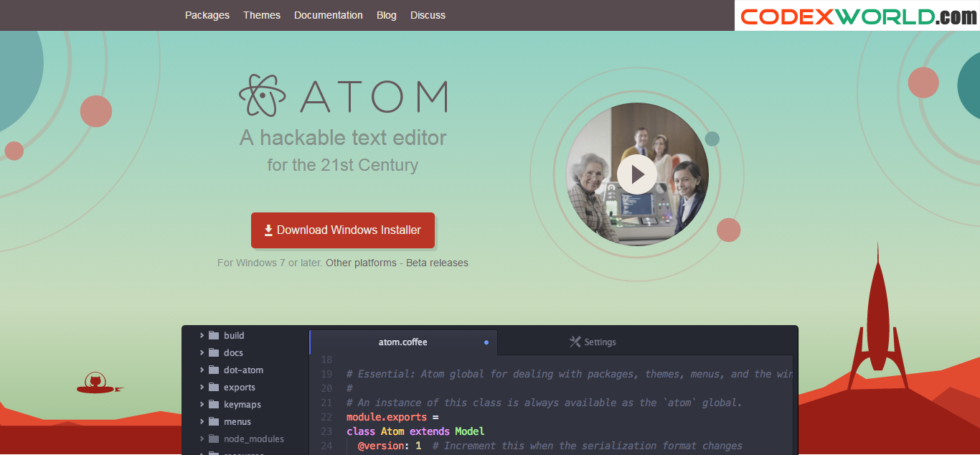Open the Blog link in navigation
Screen dimensions: 980x455
point(387,15)
